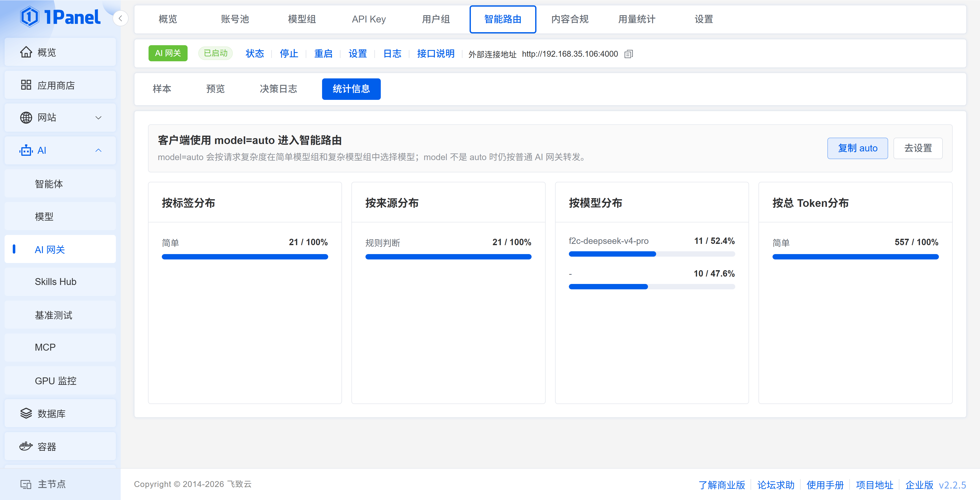Open MCP in the sidebar
Image resolution: width=980 pixels, height=500 pixels.
pyautogui.click(x=60, y=347)
